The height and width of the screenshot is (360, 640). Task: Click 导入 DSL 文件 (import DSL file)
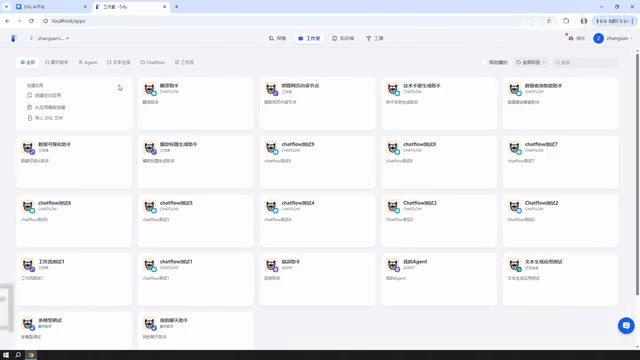click(45, 118)
